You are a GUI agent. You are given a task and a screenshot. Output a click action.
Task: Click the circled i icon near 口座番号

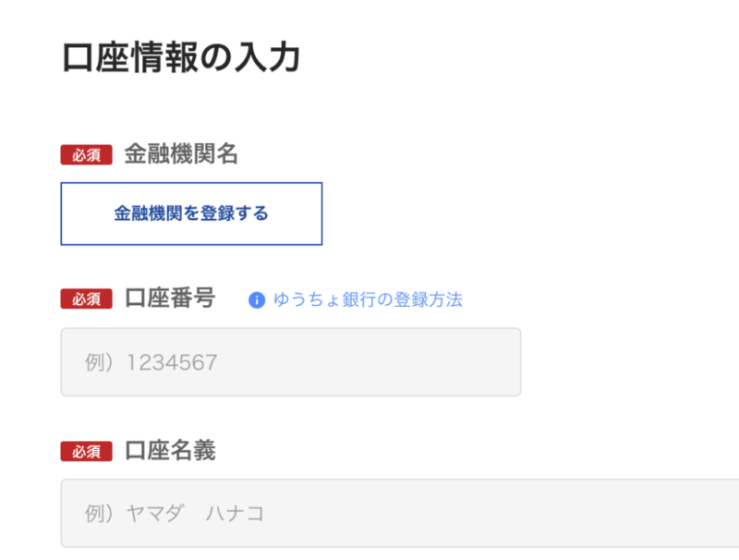coord(257,300)
